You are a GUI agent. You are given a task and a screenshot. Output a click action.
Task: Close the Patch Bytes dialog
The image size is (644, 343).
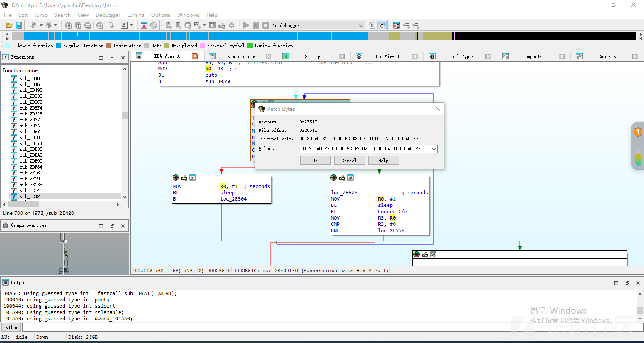(x=438, y=109)
